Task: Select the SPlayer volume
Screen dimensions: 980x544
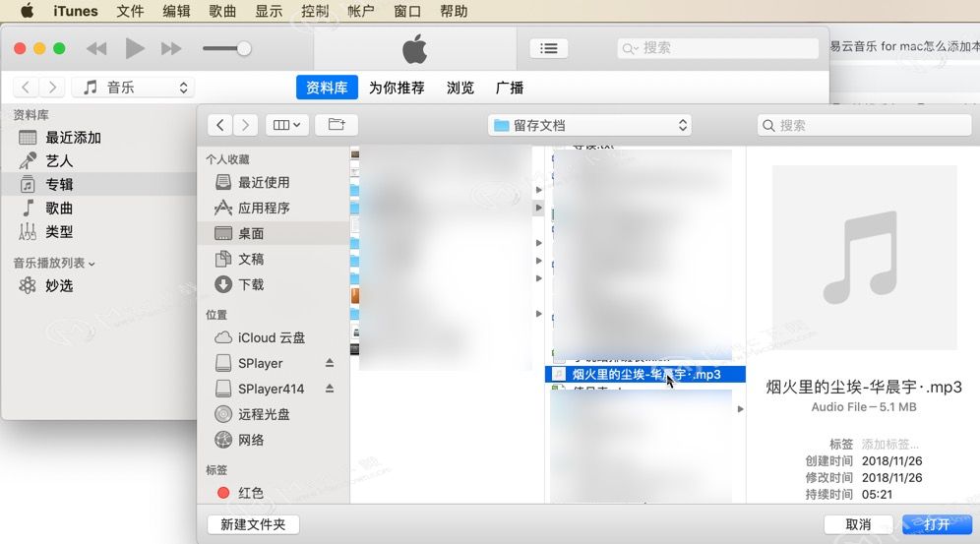Action: 260,364
